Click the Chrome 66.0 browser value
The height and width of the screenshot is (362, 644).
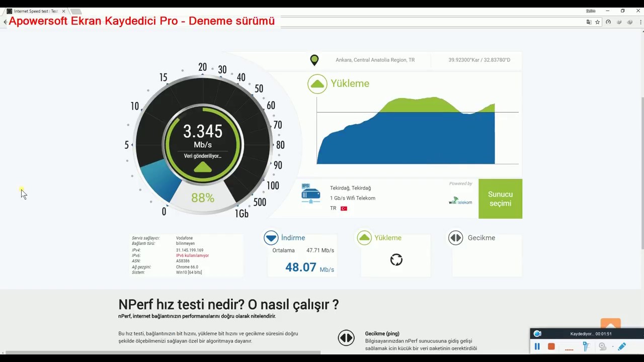click(x=187, y=267)
